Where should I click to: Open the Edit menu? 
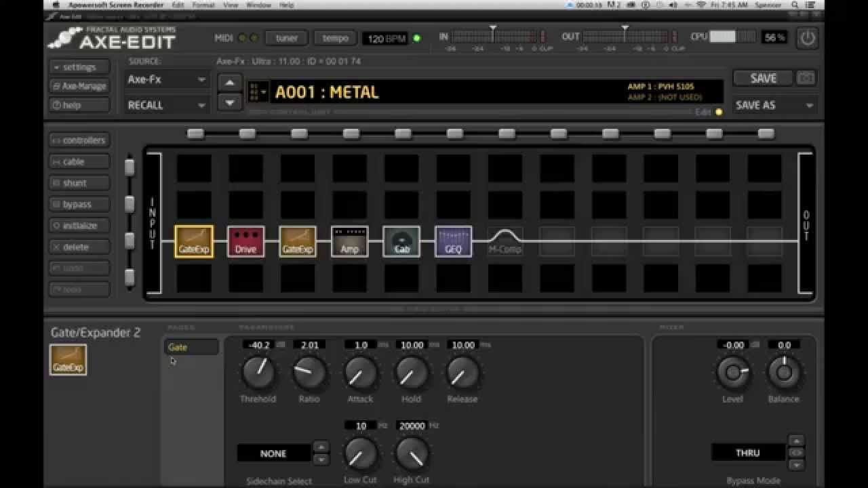coord(178,5)
